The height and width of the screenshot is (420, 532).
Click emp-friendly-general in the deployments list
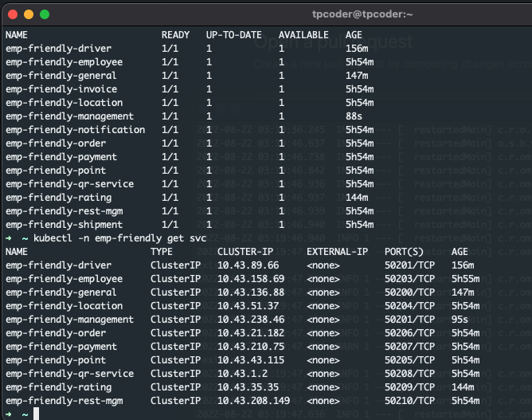point(61,76)
